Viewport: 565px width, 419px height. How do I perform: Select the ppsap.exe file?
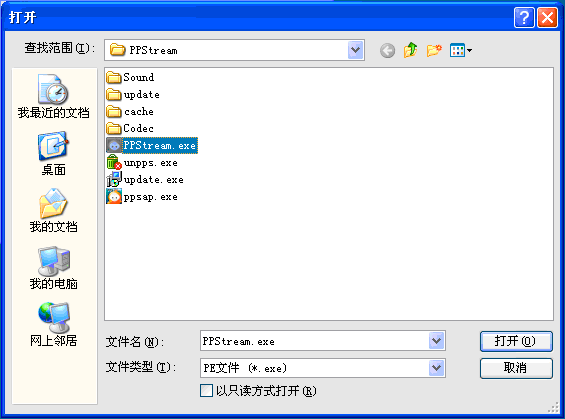click(142, 197)
